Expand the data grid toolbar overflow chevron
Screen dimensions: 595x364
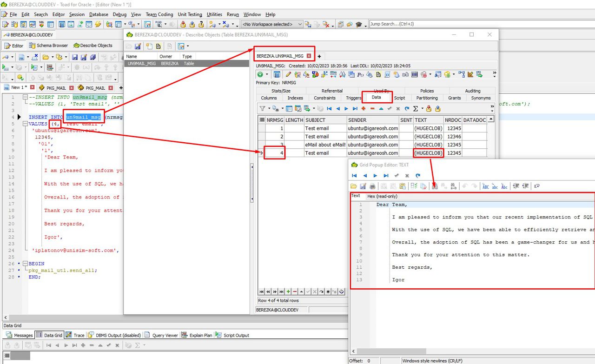[x=492, y=108]
